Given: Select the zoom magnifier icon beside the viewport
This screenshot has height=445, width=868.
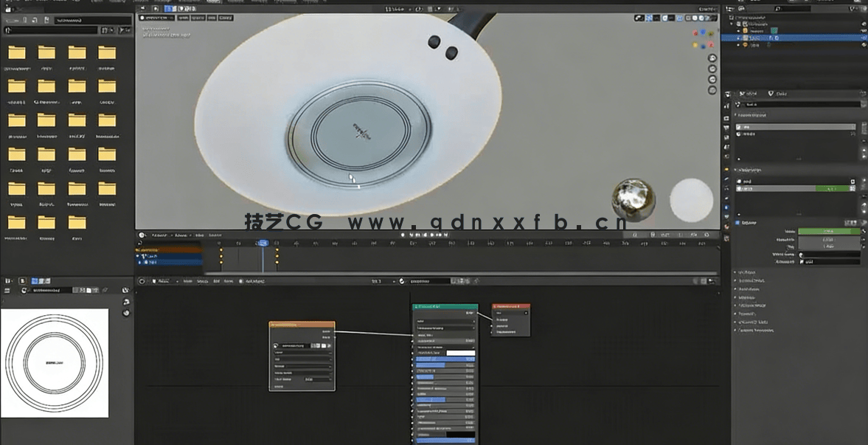Looking at the screenshot, I should coord(710,58).
